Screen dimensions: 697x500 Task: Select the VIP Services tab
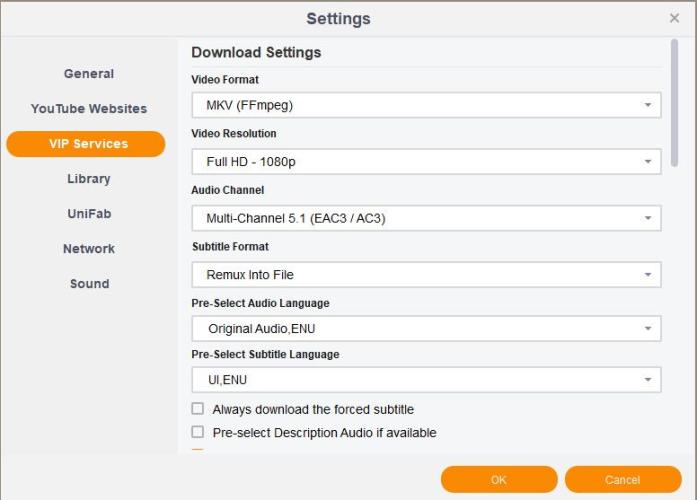[x=86, y=144]
